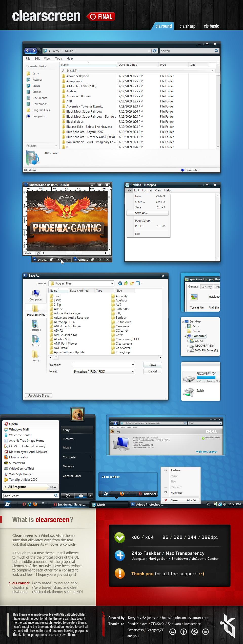Switch to cls.basic tab
This screenshot has width=243, height=644.
point(211,26)
